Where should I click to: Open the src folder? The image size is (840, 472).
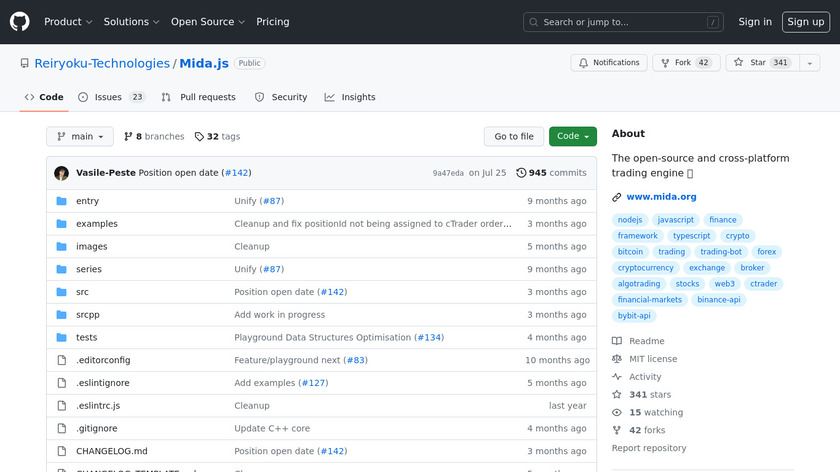[x=82, y=292]
